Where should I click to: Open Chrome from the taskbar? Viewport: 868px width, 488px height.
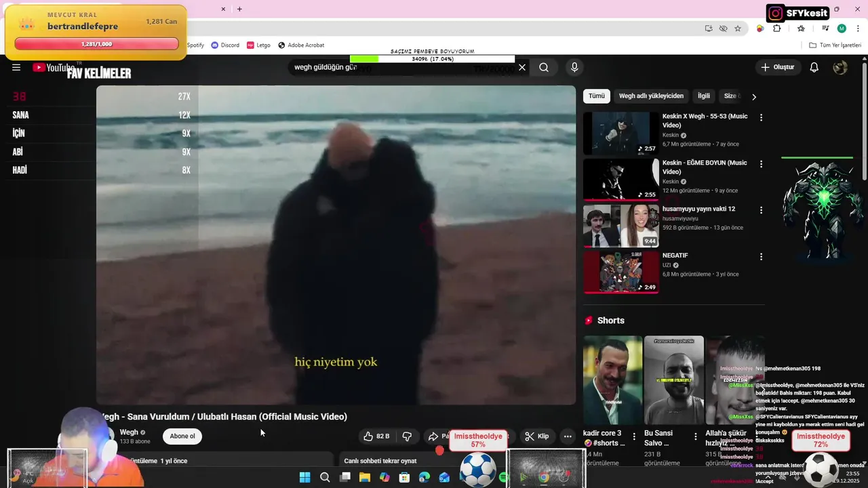tap(544, 477)
